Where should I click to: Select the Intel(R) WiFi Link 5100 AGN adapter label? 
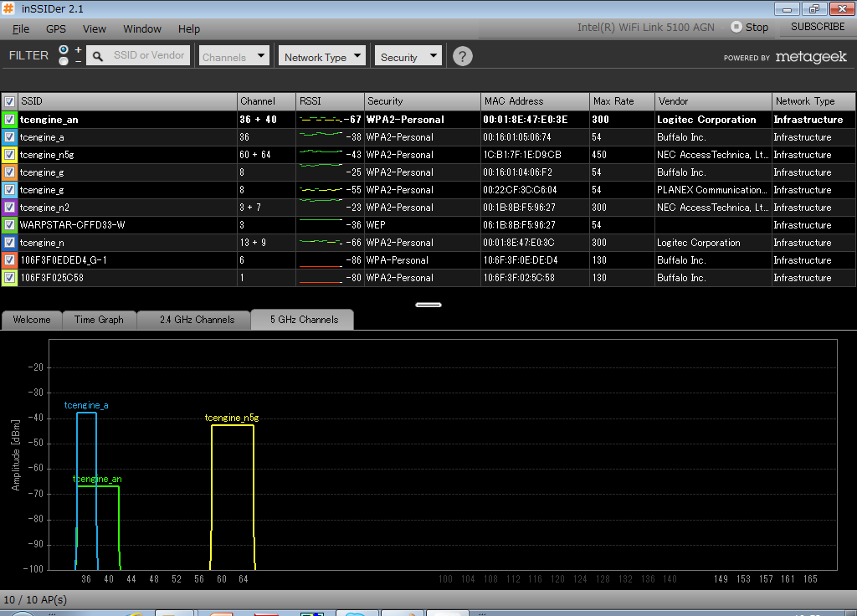pyautogui.click(x=645, y=28)
